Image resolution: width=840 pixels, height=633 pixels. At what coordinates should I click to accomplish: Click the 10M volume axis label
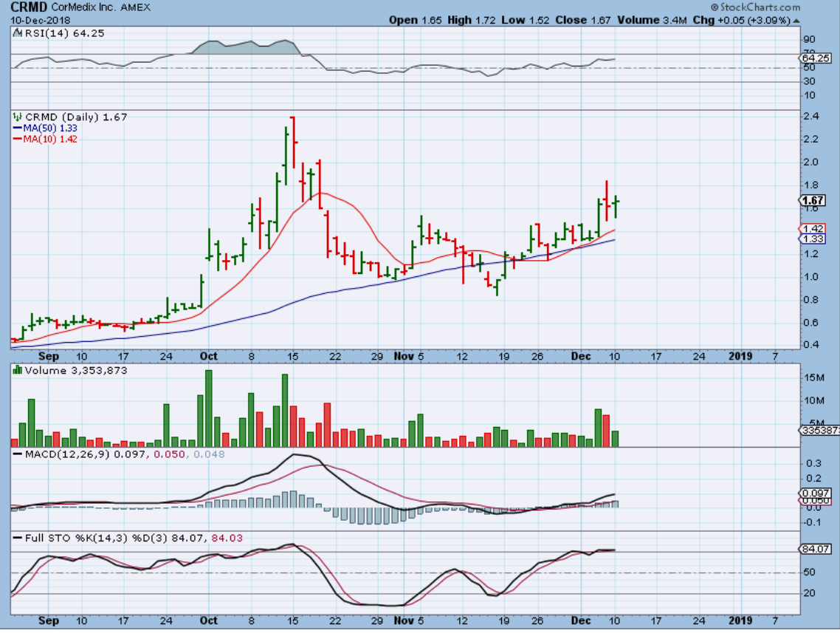(813, 401)
